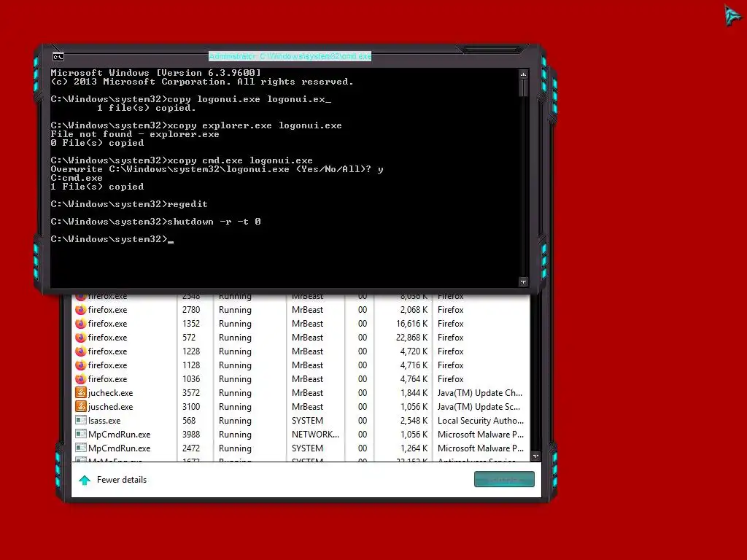This screenshot has height=560, width=747.
Task: Click the process icon beside lsass.exe
Action: point(80,421)
